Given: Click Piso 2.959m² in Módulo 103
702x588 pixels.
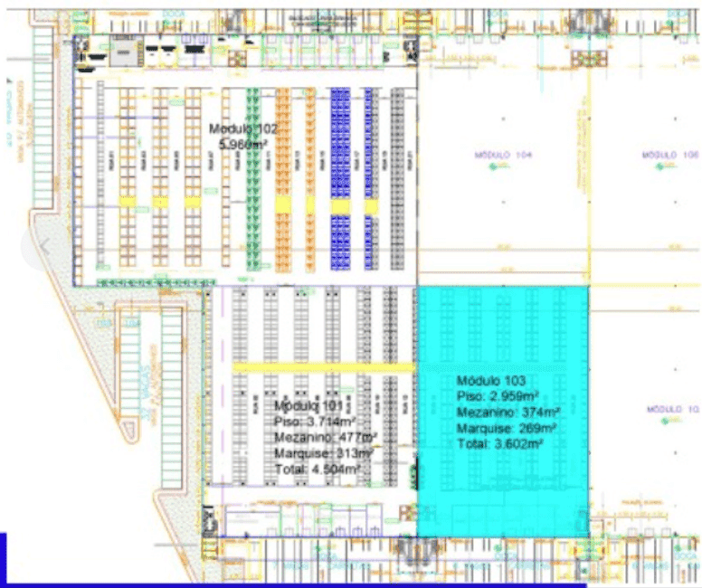Looking at the screenshot, I should [498, 396].
